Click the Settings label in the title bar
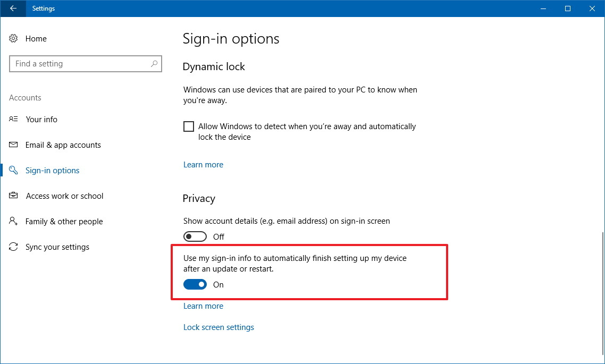The height and width of the screenshot is (364, 605). [x=43, y=8]
